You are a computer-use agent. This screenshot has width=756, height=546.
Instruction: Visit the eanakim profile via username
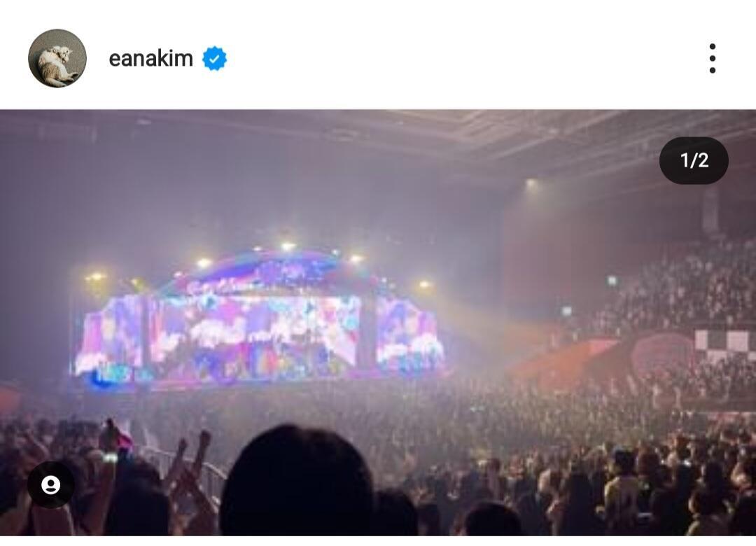pos(151,59)
